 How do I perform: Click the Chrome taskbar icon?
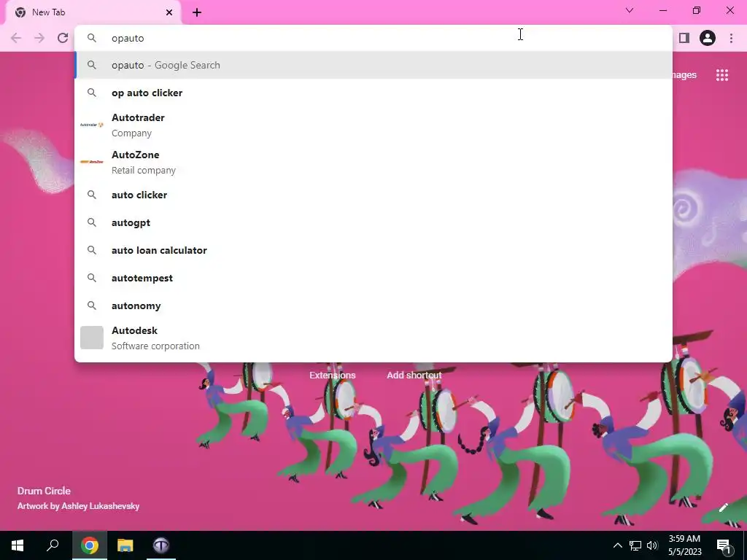pos(90,545)
